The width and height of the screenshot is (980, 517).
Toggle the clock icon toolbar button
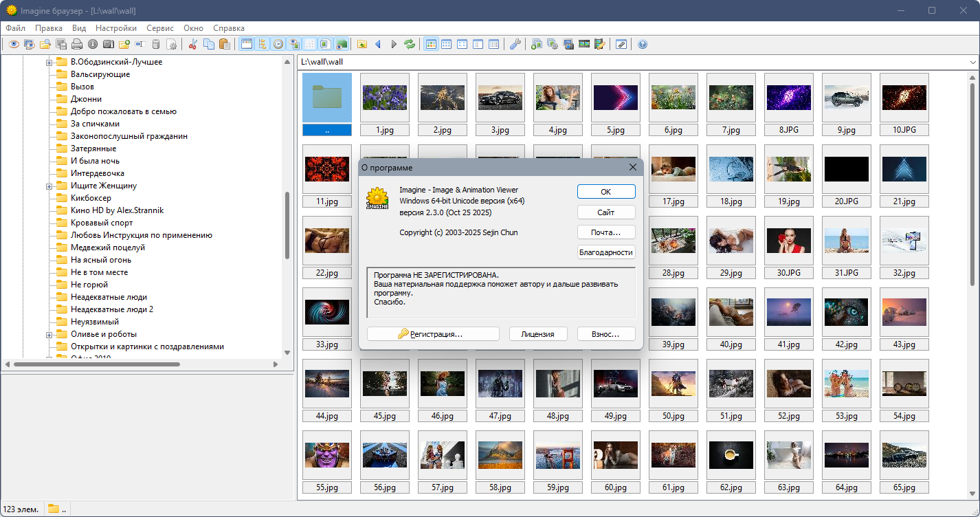click(278, 44)
